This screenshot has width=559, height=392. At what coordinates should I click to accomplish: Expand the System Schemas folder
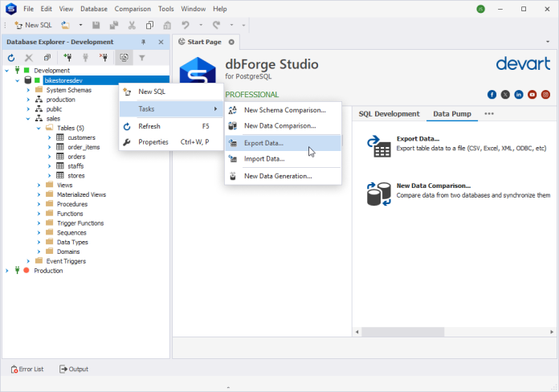[28, 90]
